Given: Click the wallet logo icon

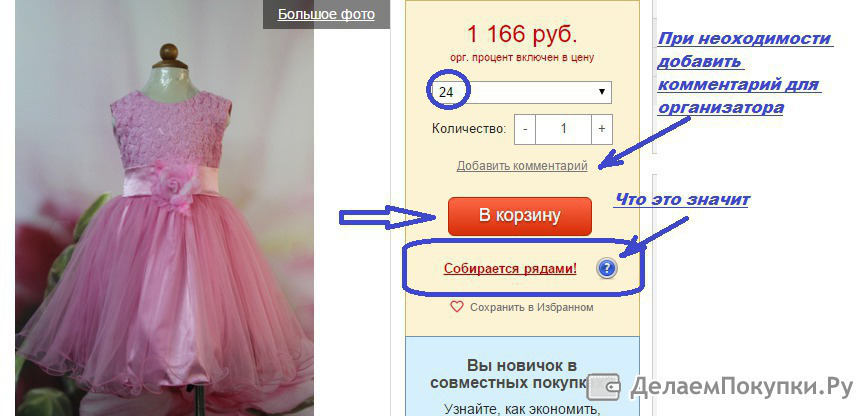Looking at the screenshot, I should coord(603,387).
